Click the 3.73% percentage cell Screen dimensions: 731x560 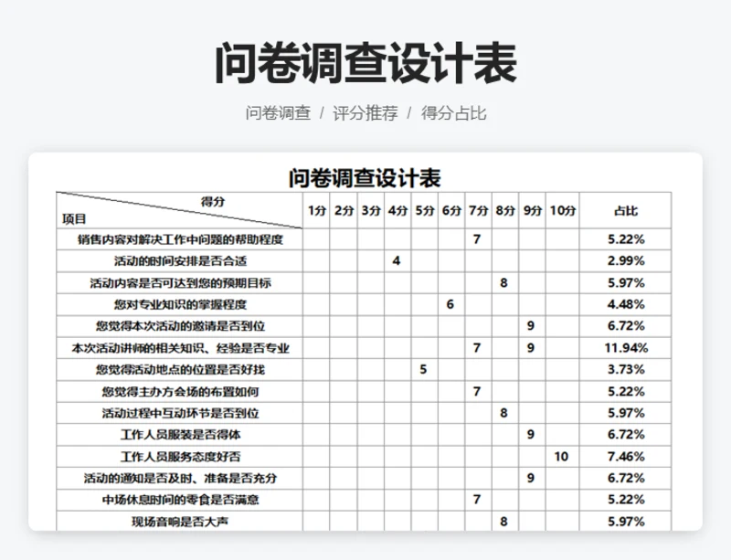point(626,369)
